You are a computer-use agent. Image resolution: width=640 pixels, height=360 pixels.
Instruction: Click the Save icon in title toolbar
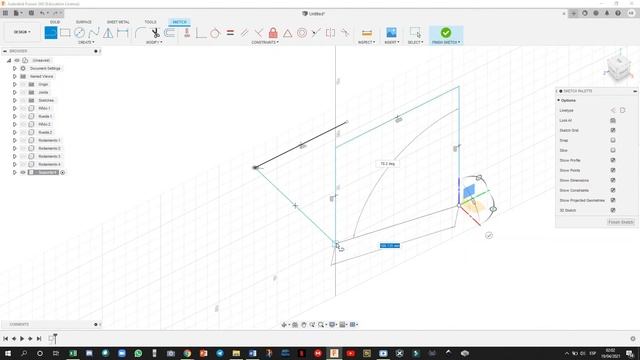click(x=31, y=13)
